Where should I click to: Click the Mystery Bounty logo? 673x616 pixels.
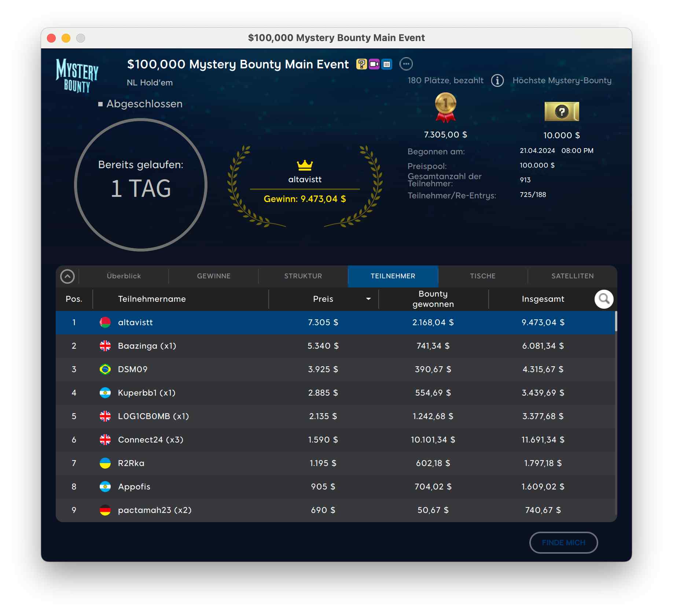point(77,76)
